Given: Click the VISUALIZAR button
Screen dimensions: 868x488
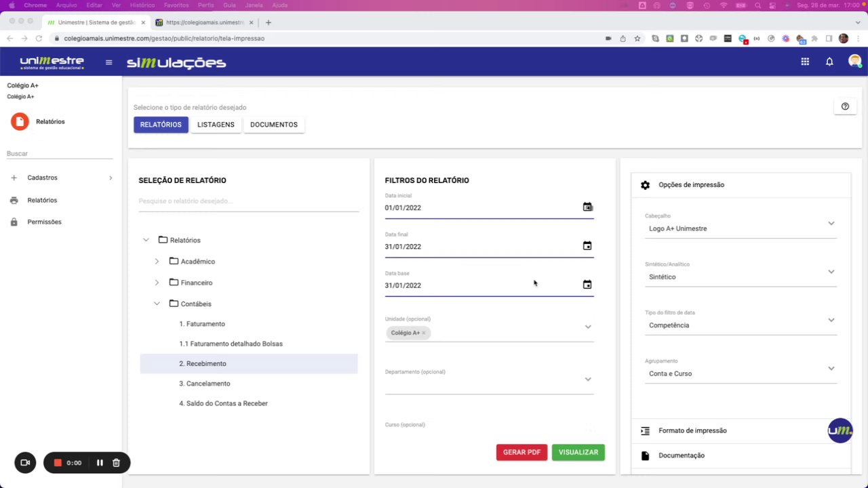Looking at the screenshot, I should pos(578,452).
